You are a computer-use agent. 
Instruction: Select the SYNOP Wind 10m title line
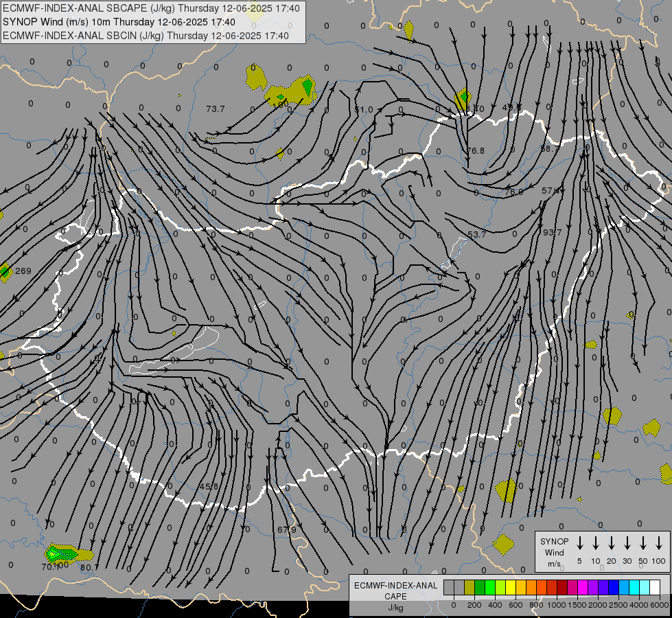tap(119, 22)
